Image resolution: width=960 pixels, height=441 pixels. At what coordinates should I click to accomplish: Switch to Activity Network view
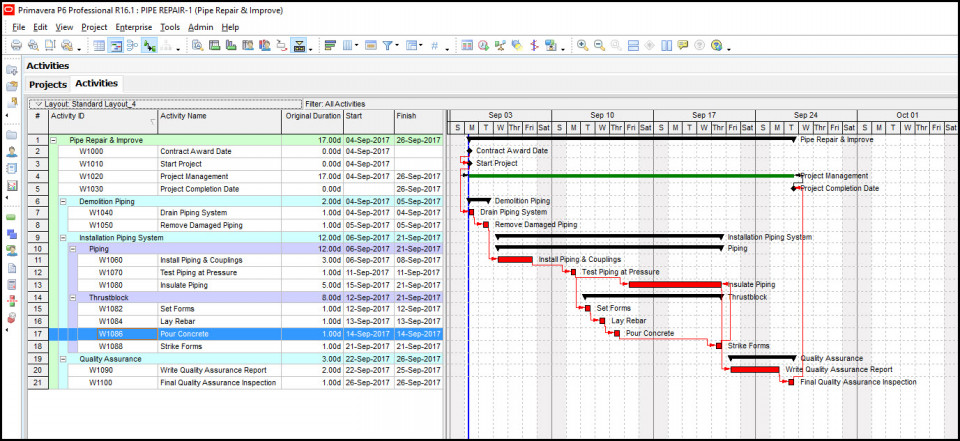pyautogui.click(x=132, y=46)
